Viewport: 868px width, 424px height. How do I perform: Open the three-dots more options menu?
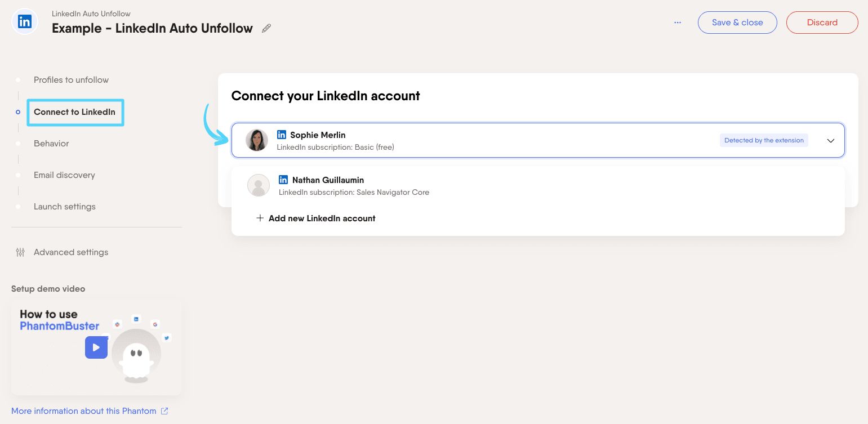678,23
